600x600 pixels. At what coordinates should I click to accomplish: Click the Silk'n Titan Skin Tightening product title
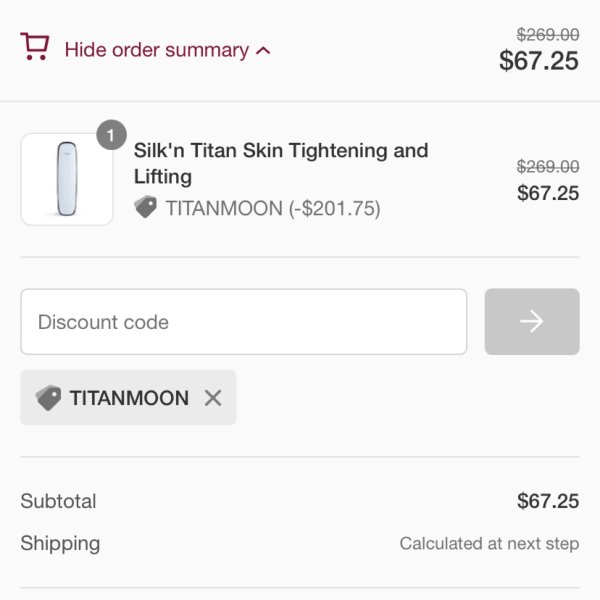(x=281, y=163)
